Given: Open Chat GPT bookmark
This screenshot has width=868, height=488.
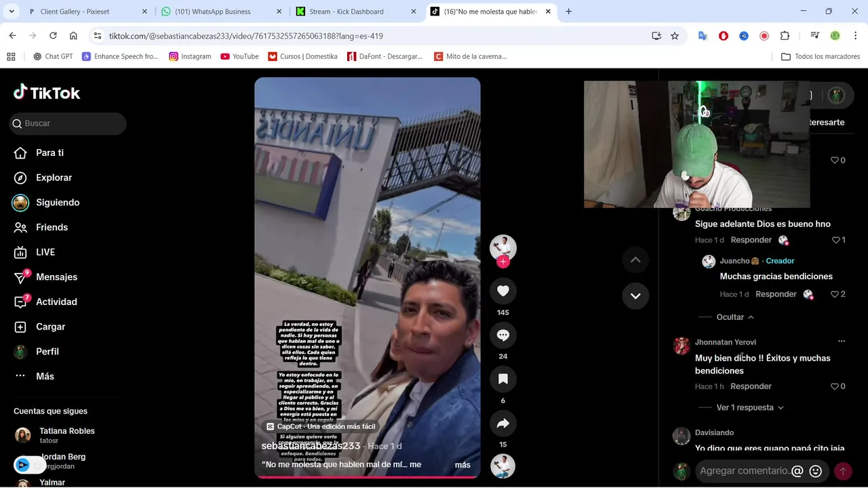Looking at the screenshot, I should (x=53, y=56).
